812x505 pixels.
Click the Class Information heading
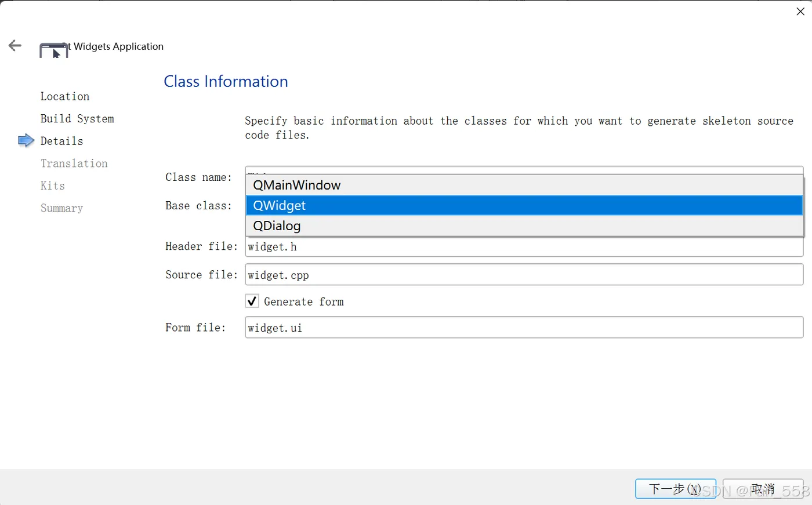pyautogui.click(x=226, y=81)
